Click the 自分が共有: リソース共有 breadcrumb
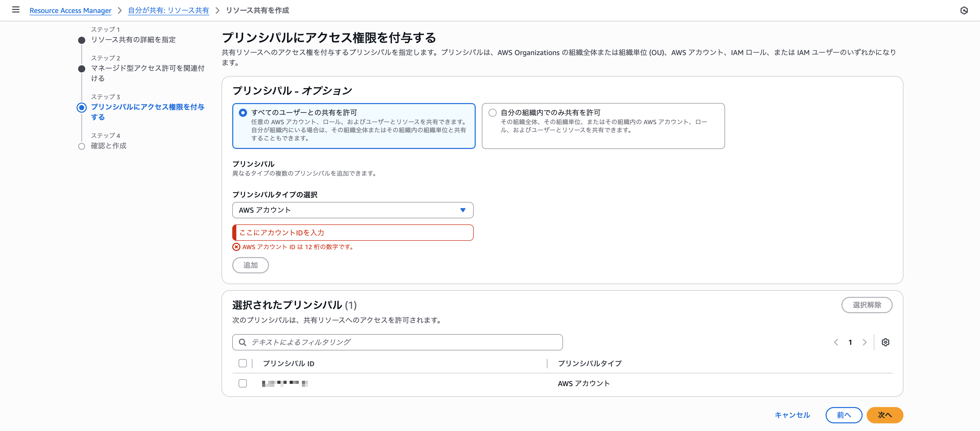980x431 pixels. click(x=168, y=10)
